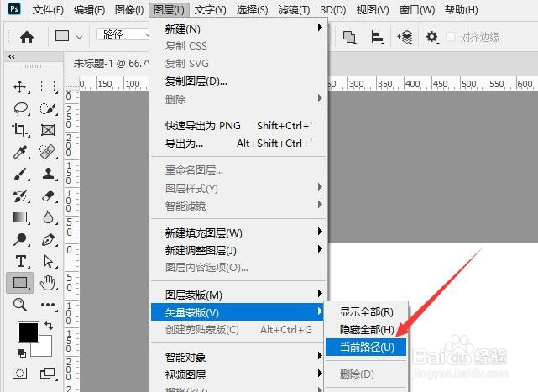Click the path alignment icon

tap(377, 37)
